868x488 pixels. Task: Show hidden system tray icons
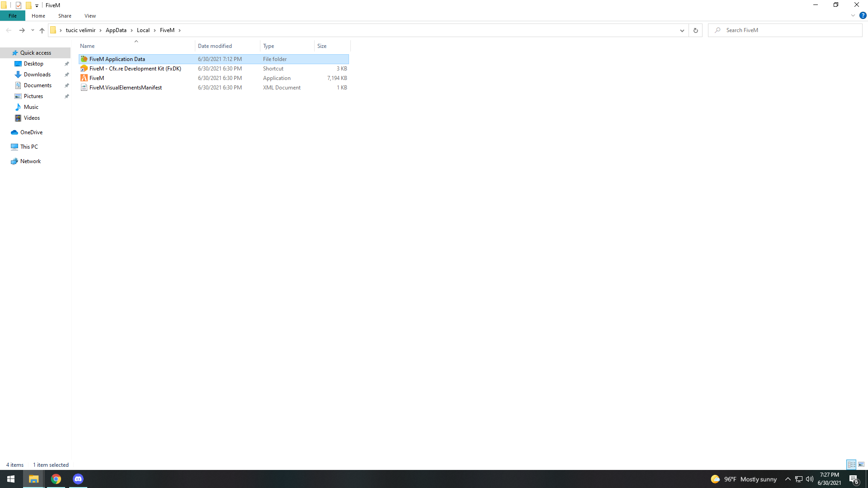(788, 479)
